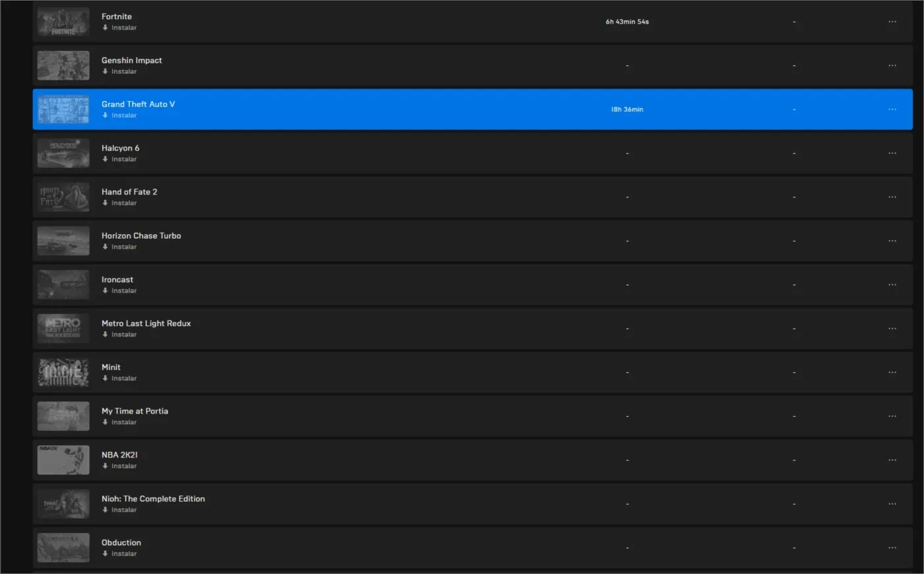924x574 pixels.
Task: Select the Minit cover thumbnail
Action: 63,373
